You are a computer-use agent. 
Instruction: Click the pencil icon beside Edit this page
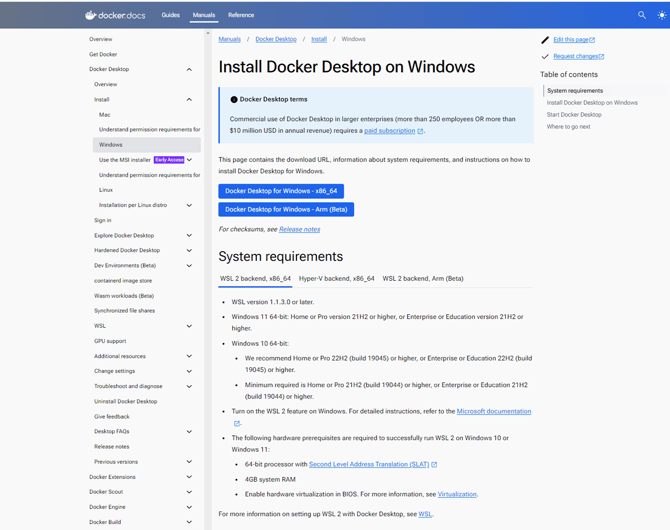tap(545, 40)
